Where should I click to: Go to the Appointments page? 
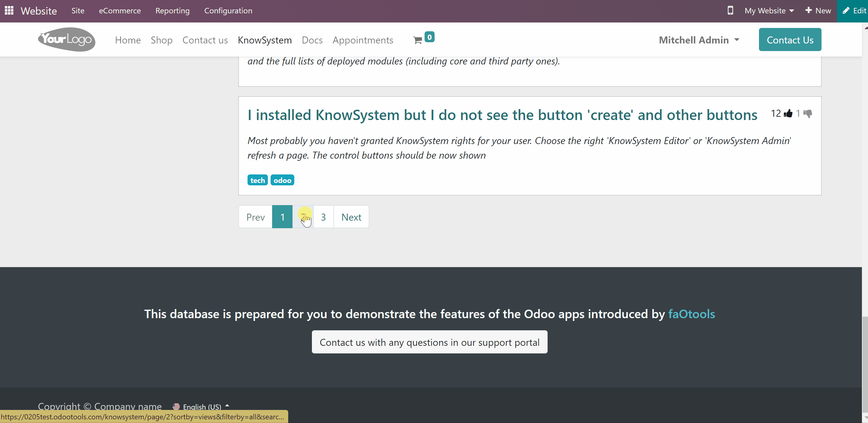(x=363, y=40)
